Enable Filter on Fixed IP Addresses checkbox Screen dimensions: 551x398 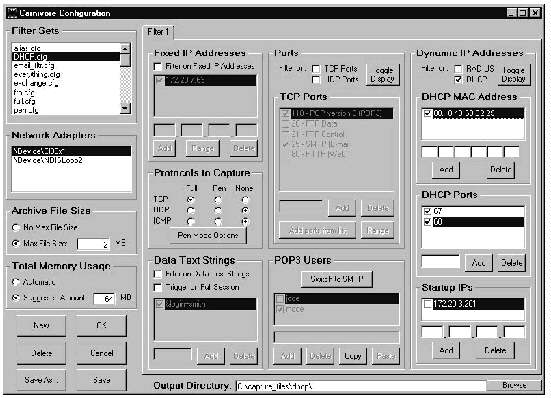(158, 66)
